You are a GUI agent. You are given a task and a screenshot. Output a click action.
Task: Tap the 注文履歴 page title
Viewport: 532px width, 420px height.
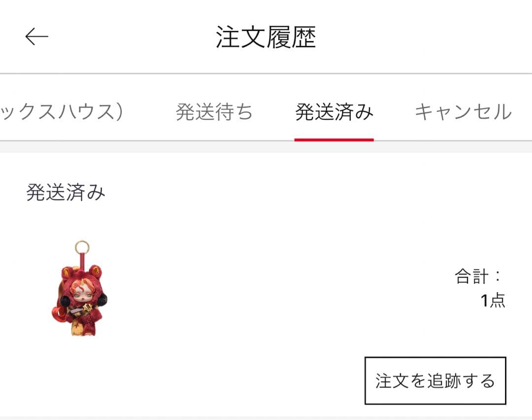(266, 37)
